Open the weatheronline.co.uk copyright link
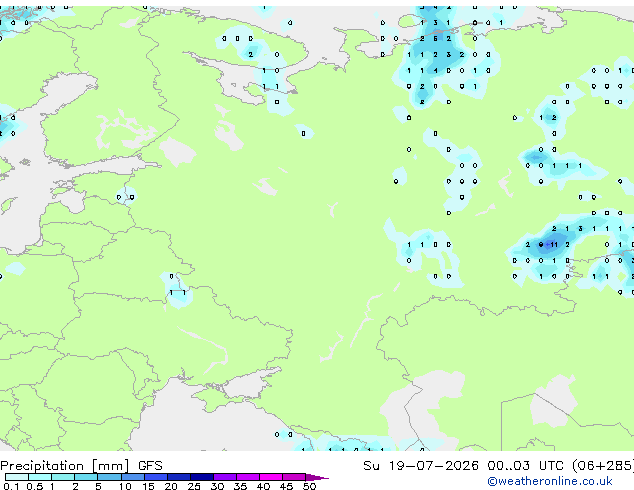The height and width of the screenshot is (490, 634). pyautogui.click(x=550, y=481)
